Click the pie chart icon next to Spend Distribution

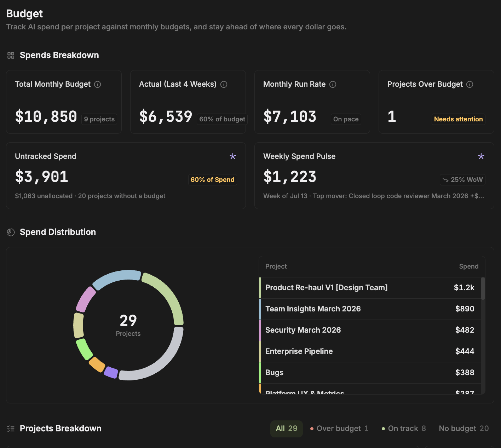[11, 232]
